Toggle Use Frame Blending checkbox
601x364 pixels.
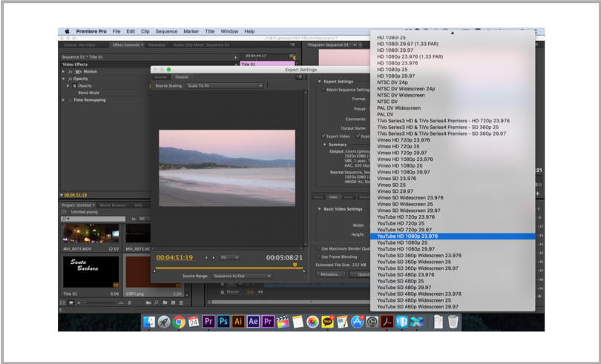[318, 257]
